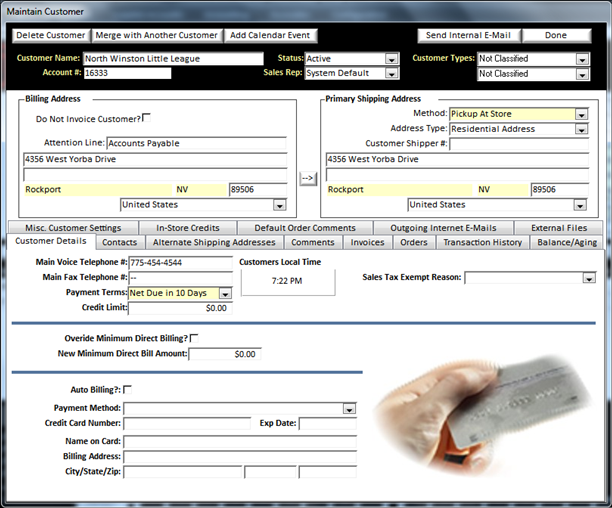This screenshot has width=612, height=508.
Task: Click billing state NV field
Action: coord(201,190)
